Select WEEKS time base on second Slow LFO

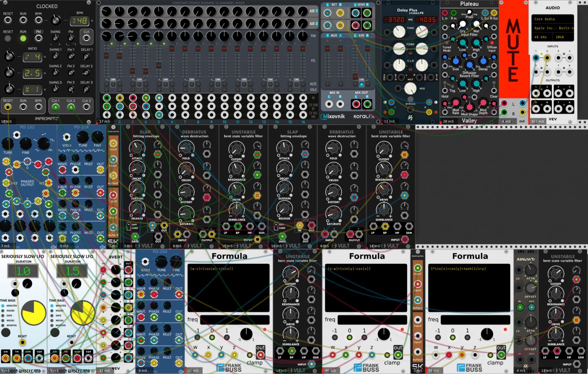52,320
